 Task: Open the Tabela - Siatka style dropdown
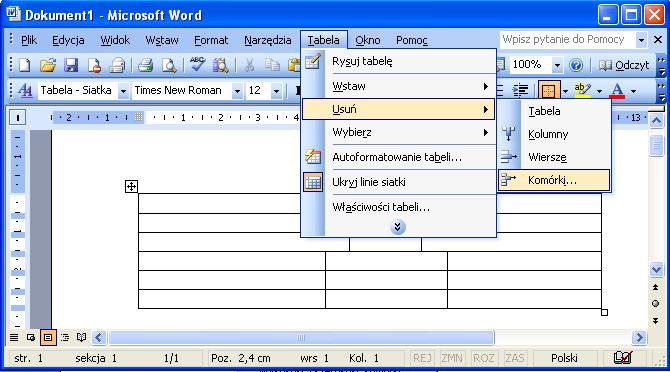click(123, 91)
